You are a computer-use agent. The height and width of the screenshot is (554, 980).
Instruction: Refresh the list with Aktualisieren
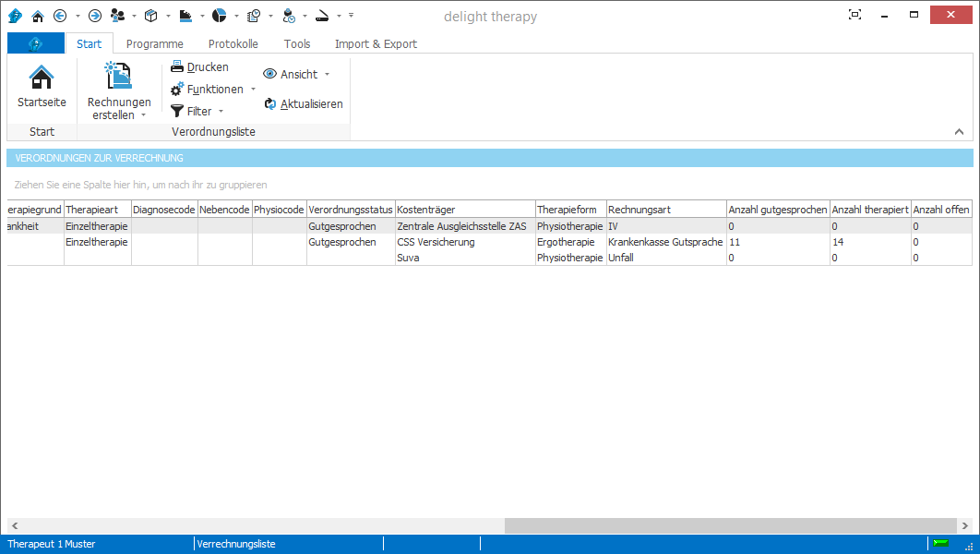click(x=304, y=104)
